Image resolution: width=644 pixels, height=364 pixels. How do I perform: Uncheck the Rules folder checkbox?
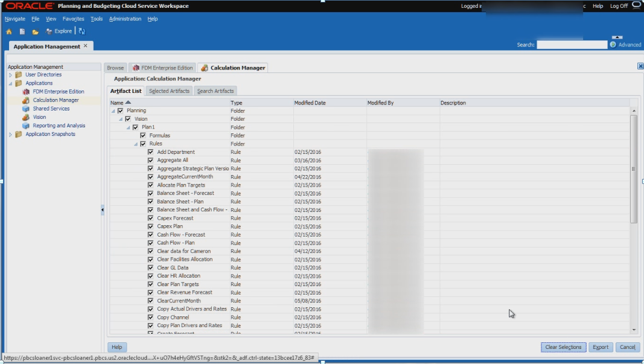[x=143, y=144]
